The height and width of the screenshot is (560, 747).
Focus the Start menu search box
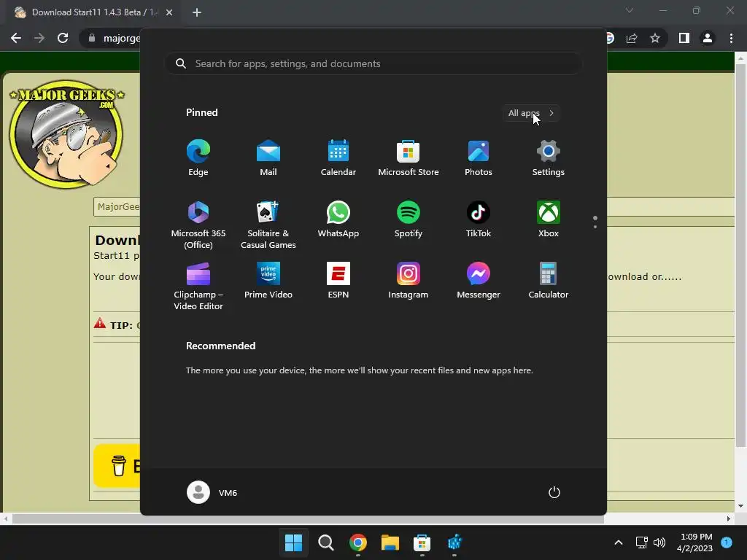373,64
